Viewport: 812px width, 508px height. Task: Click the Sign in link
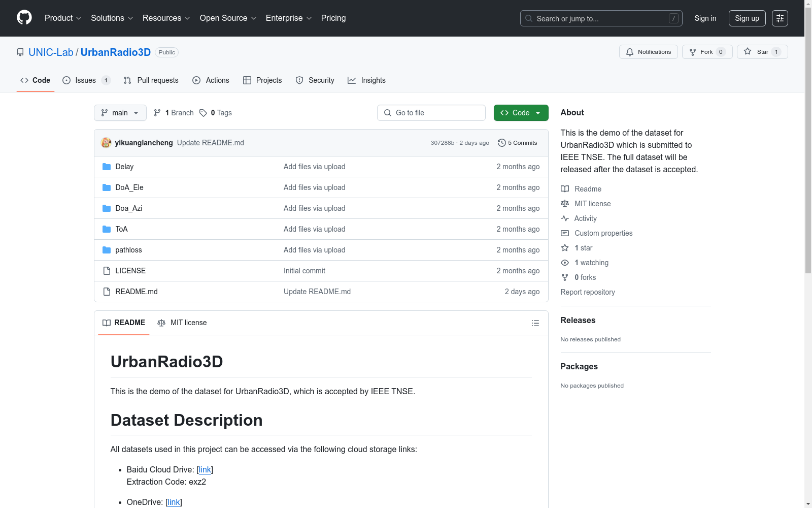click(x=705, y=18)
